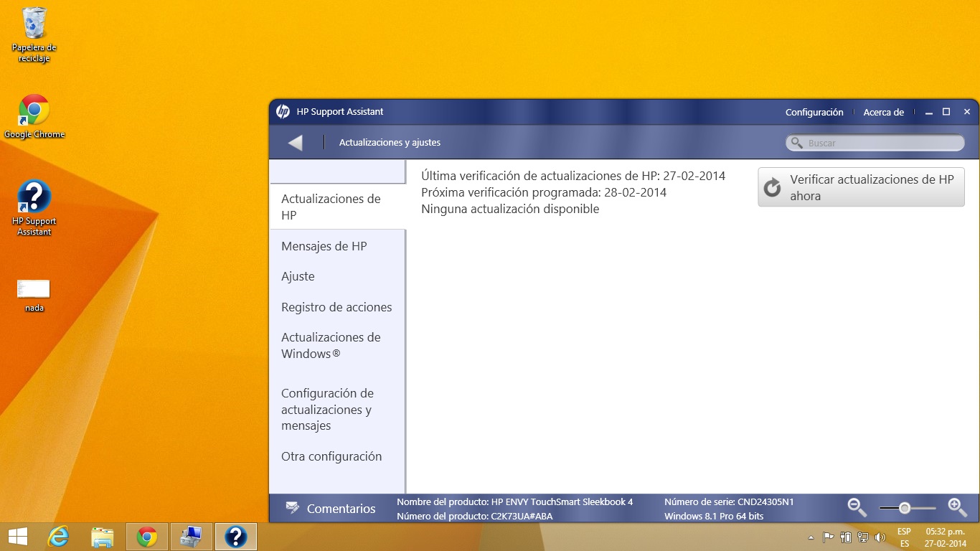This screenshot has height=551, width=980.
Task: Launch Internet Explorer from the taskbar
Action: [x=58, y=537]
